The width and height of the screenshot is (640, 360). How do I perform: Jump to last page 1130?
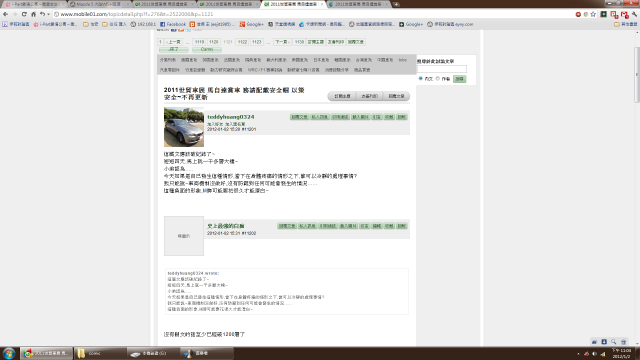click(x=299, y=42)
